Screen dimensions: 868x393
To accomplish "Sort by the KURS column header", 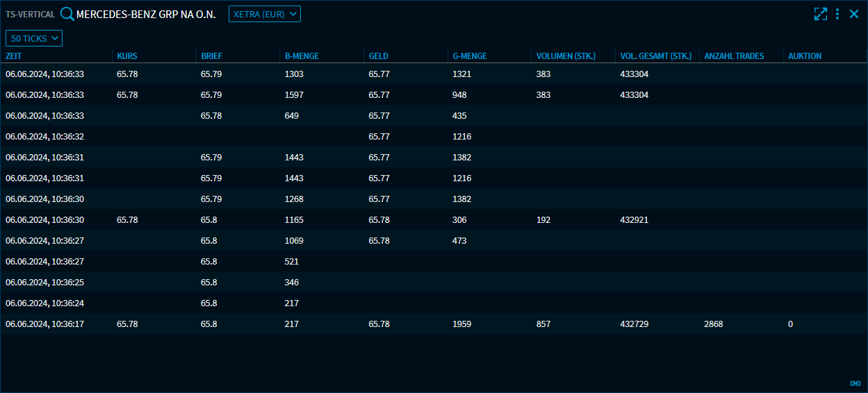I will [x=127, y=56].
